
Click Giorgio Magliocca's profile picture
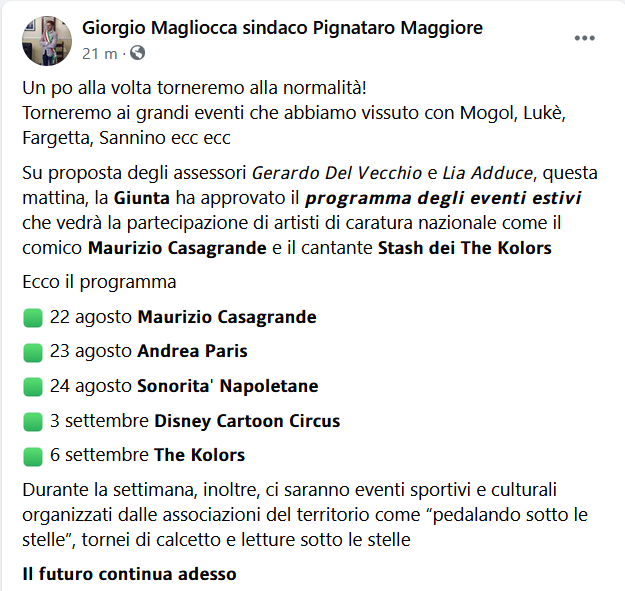coord(47,40)
